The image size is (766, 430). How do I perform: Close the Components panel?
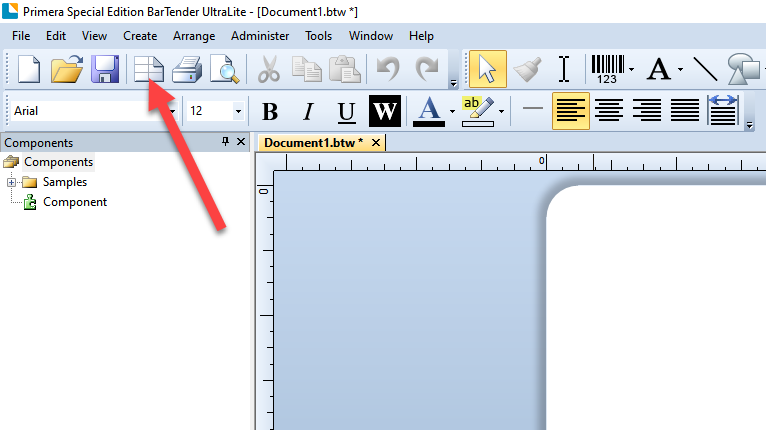(x=241, y=142)
